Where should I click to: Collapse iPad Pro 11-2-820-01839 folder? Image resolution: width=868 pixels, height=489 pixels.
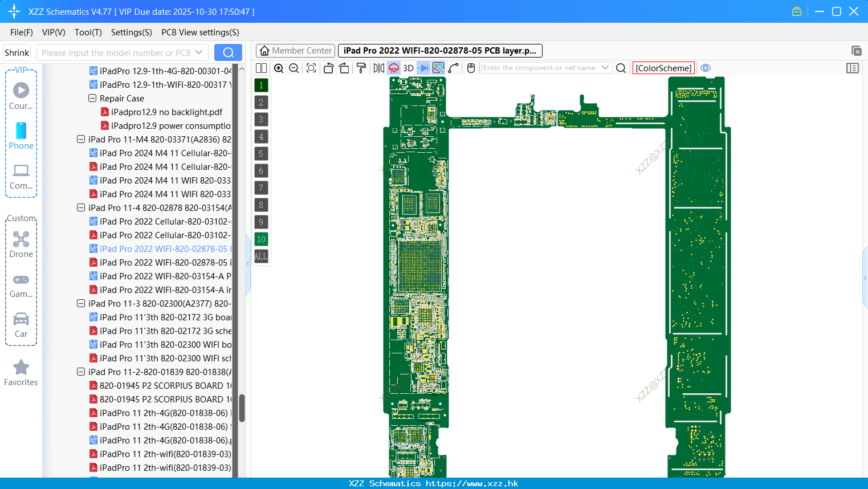click(81, 372)
